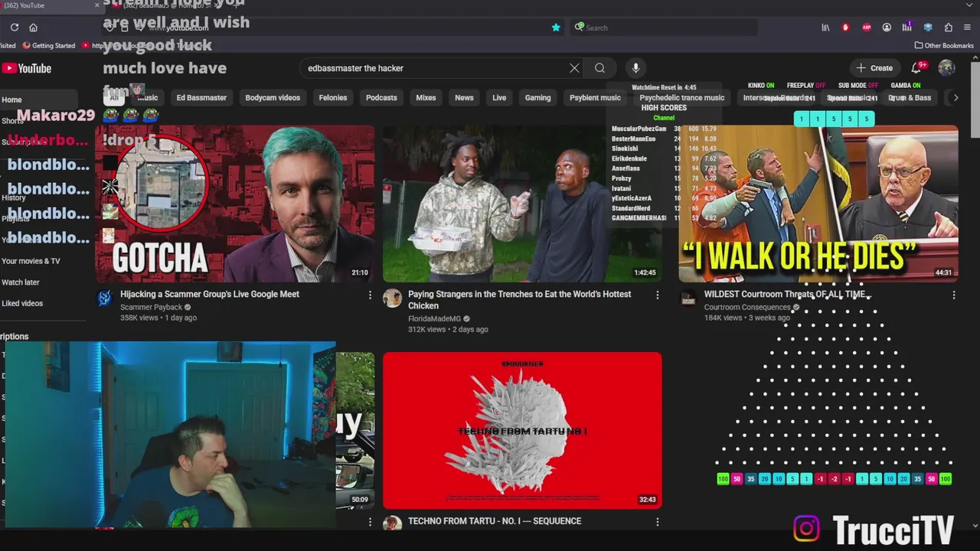Image resolution: width=980 pixels, height=551 pixels.
Task: Open Watch later in the sidebar
Action: pos(21,282)
